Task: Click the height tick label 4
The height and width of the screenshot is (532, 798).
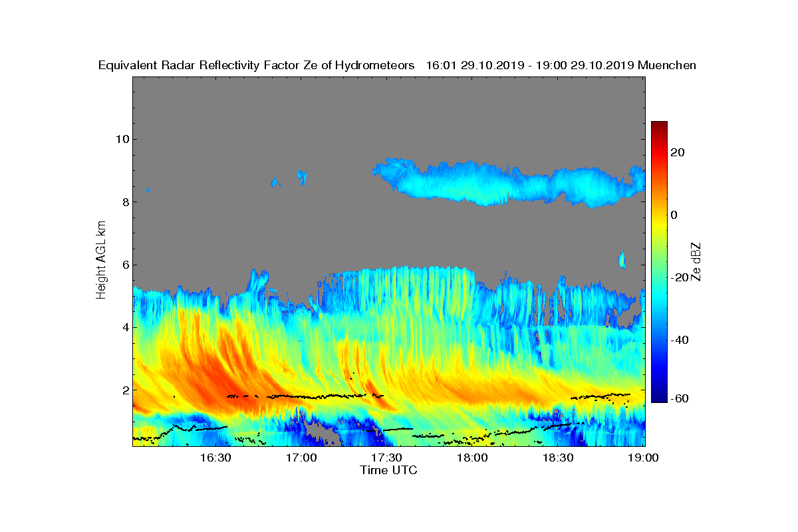Action: tap(124, 327)
